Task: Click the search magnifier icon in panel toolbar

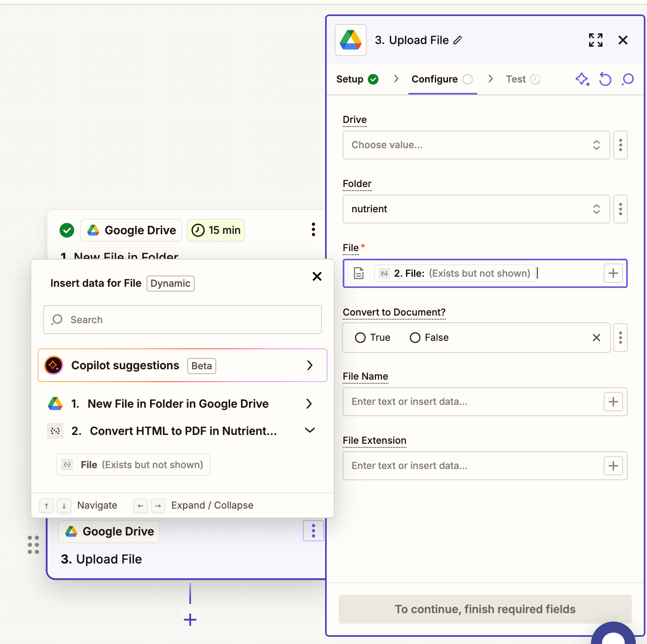Action: 628,79
